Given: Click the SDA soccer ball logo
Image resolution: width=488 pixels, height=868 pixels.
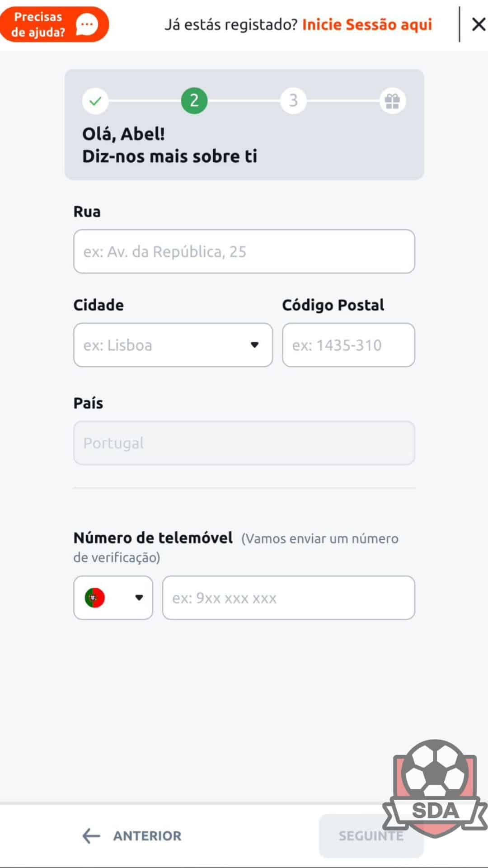Looking at the screenshot, I should click(435, 788).
